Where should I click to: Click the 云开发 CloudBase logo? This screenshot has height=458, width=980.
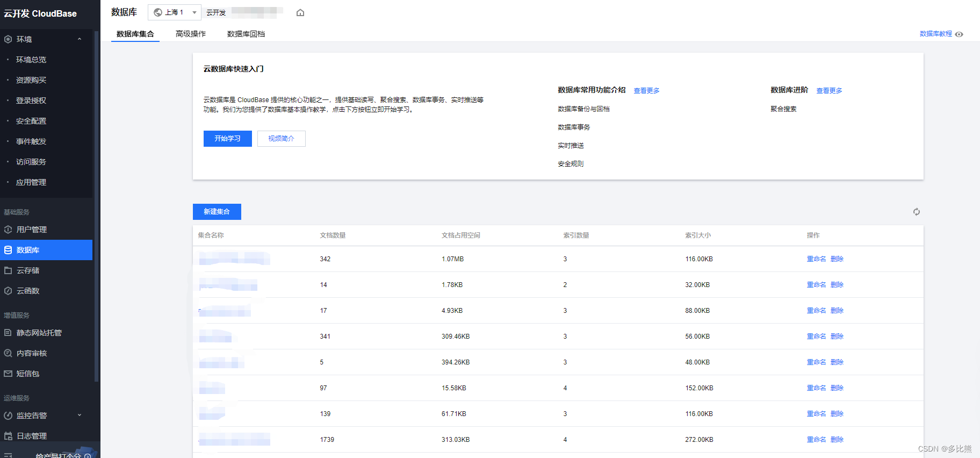coord(40,13)
